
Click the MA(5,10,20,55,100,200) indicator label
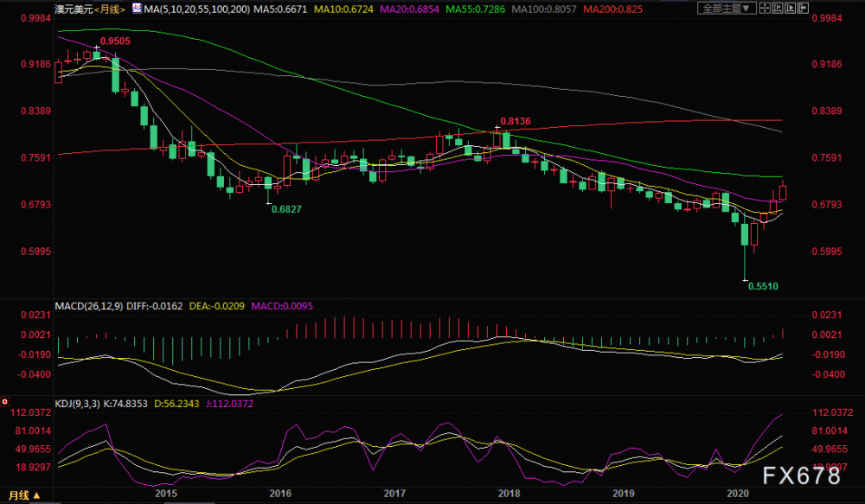[x=197, y=10]
